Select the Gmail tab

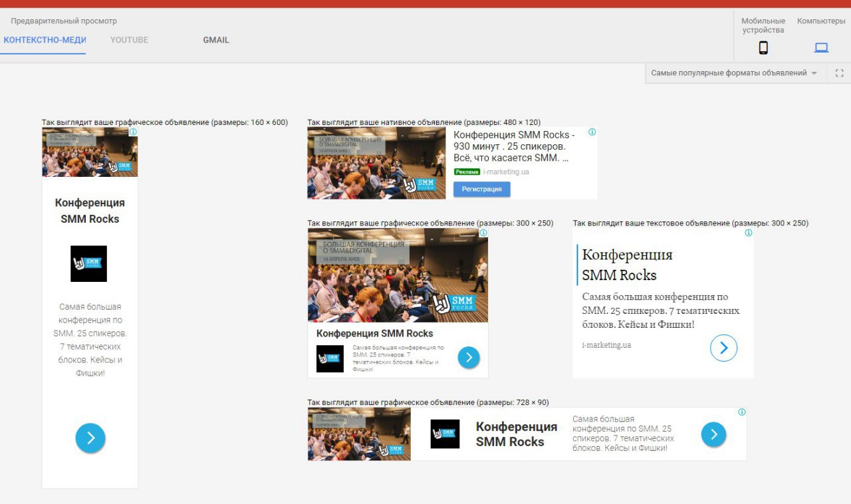216,40
